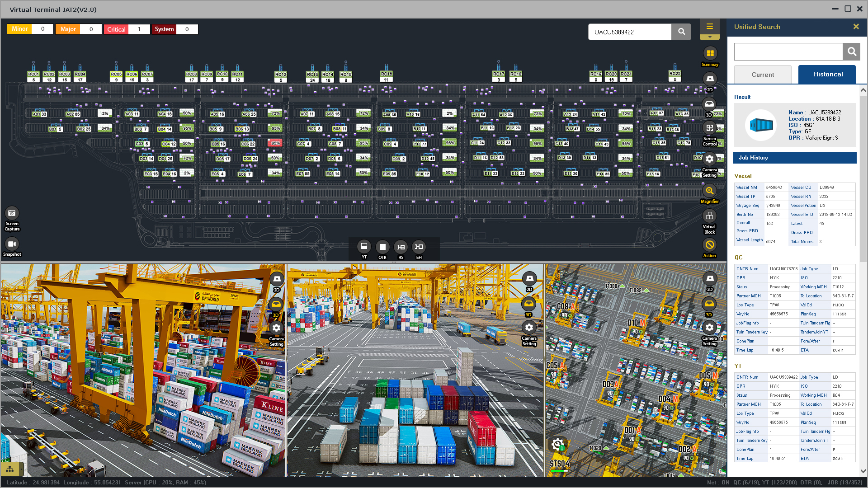This screenshot has width=868, height=488.
Task: Toggle the RS equipment filter
Action: tap(401, 247)
